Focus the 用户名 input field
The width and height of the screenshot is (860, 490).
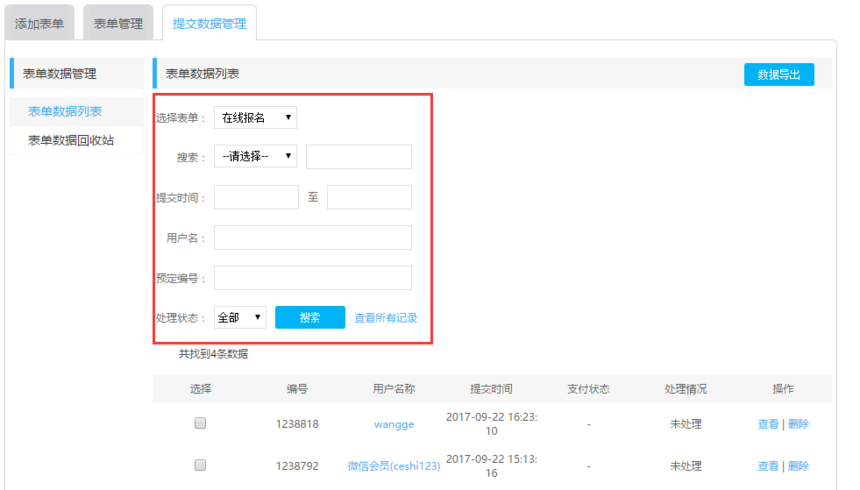tap(312, 237)
